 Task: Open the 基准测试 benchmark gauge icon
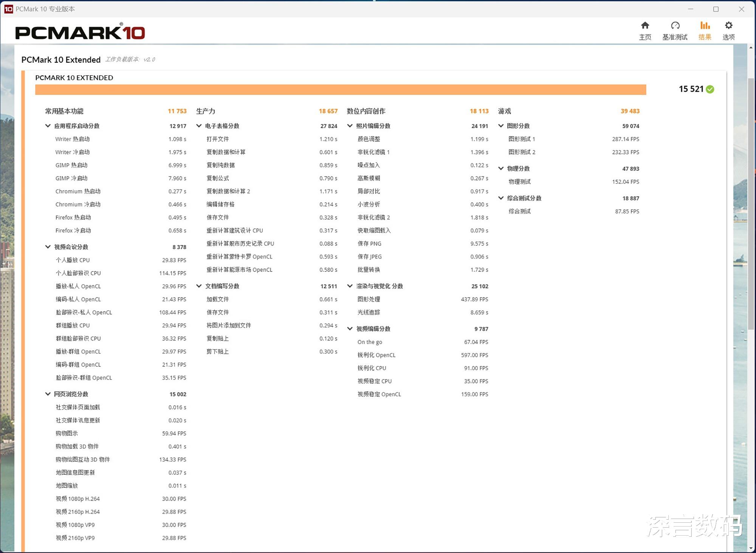[x=675, y=26]
